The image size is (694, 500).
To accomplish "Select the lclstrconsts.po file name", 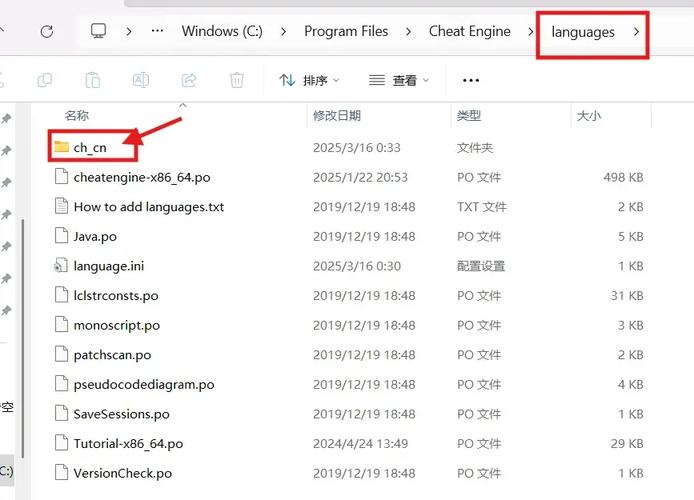I will pos(116,296).
